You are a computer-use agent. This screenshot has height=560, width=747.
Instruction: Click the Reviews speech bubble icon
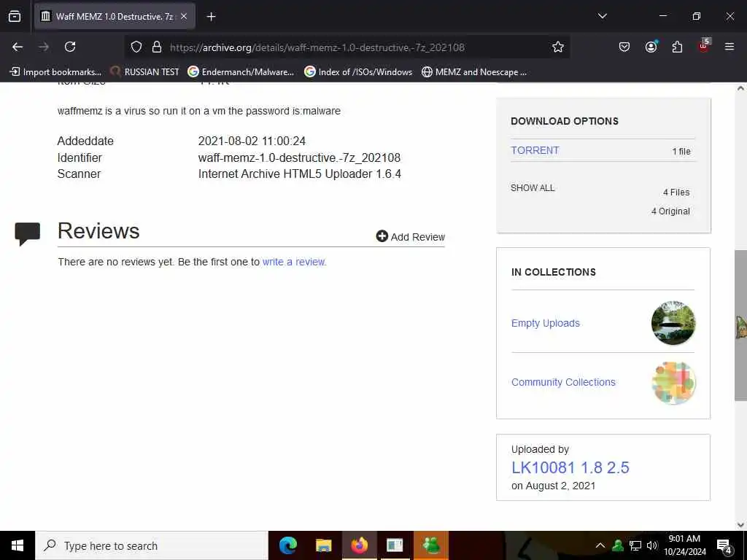click(x=27, y=234)
